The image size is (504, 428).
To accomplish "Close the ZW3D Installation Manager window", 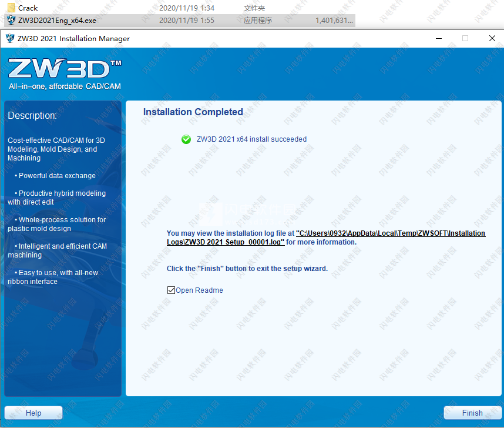I will pyautogui.click(x=492, y=39).
